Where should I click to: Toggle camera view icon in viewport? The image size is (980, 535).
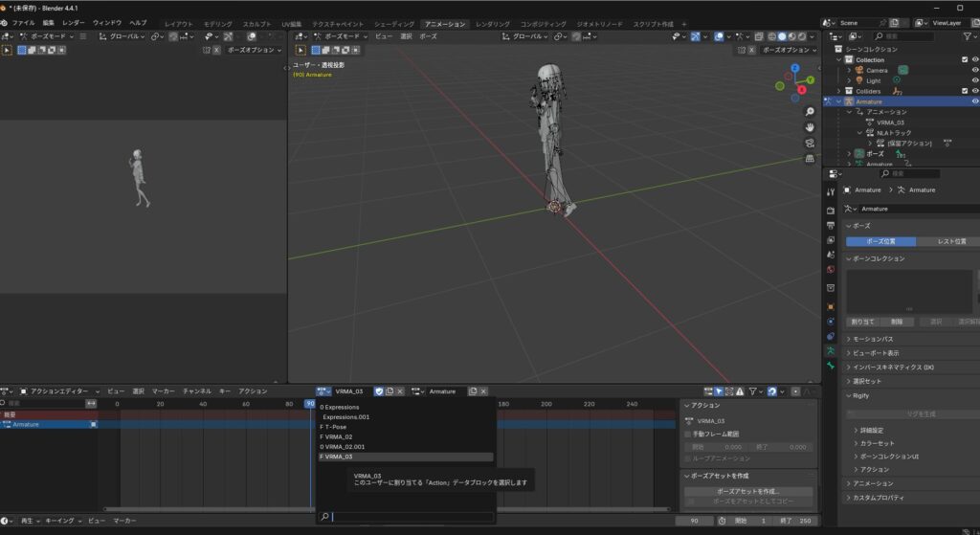click(810, 144)
